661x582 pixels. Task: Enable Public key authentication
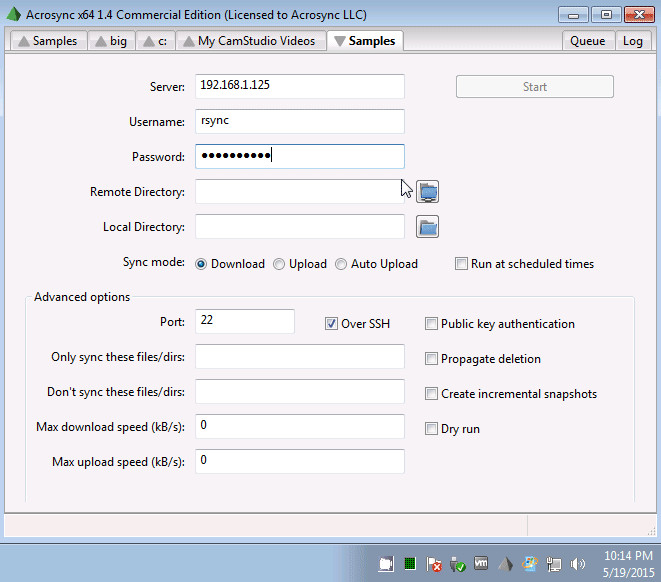pos(500,324)
